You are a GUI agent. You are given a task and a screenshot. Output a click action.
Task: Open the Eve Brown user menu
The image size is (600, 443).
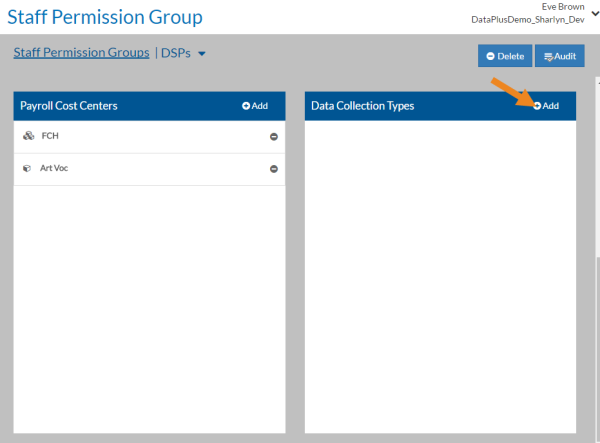coord(562,6)
